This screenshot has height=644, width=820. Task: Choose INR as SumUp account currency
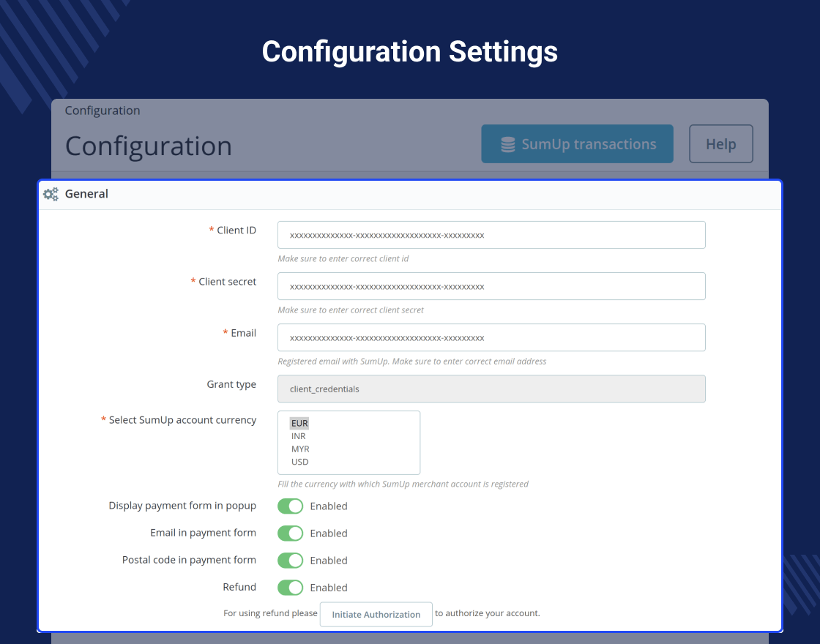pyautogui.click(x=299, y=436)
